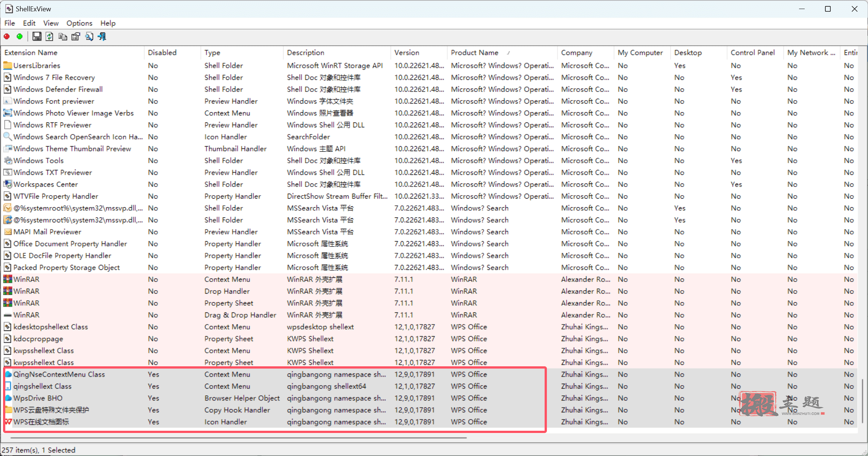The image size is (868, 456).
Task: Click the Product Name column header
Action: click(502, 53)
